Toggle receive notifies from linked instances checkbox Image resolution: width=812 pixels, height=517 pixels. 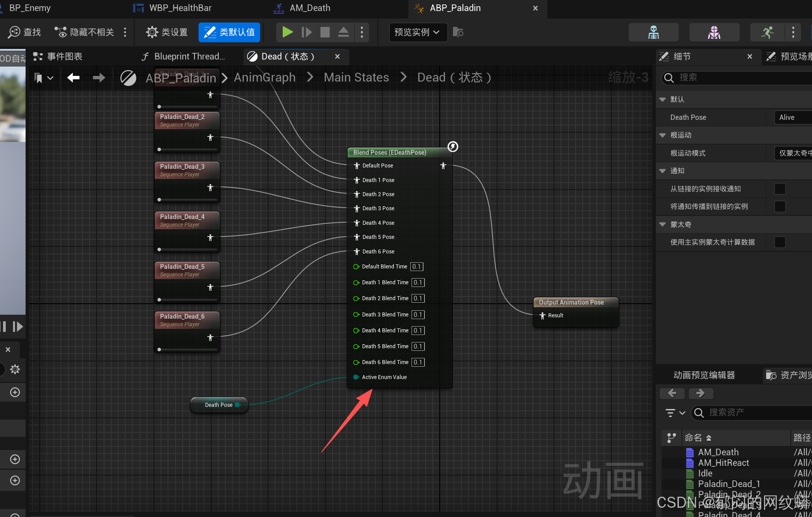780,189
